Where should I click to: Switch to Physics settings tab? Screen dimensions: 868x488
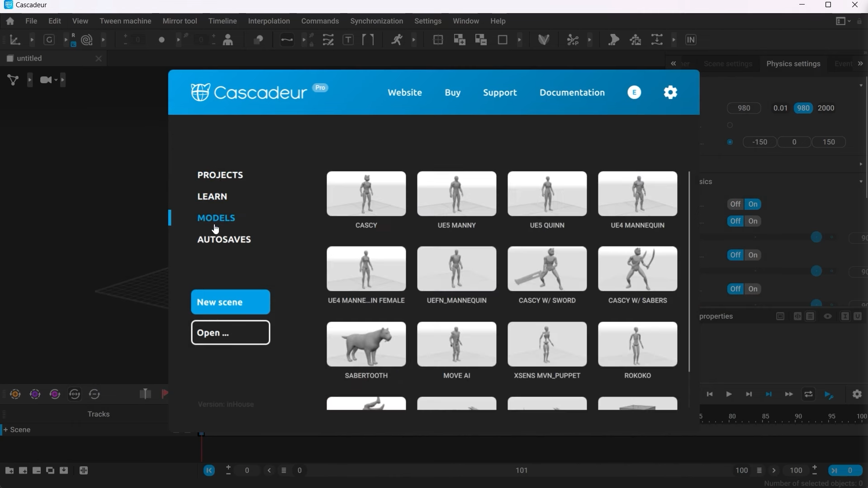click(x=793, y=64)
